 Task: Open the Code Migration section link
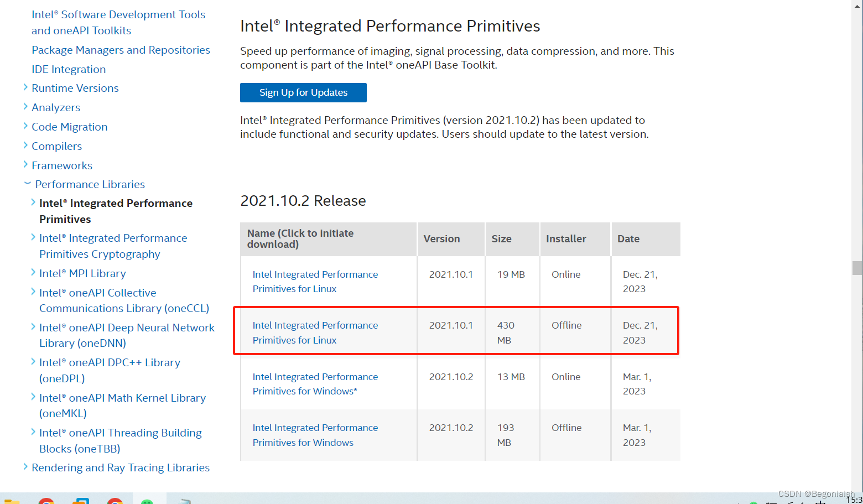tap(70, 127)
